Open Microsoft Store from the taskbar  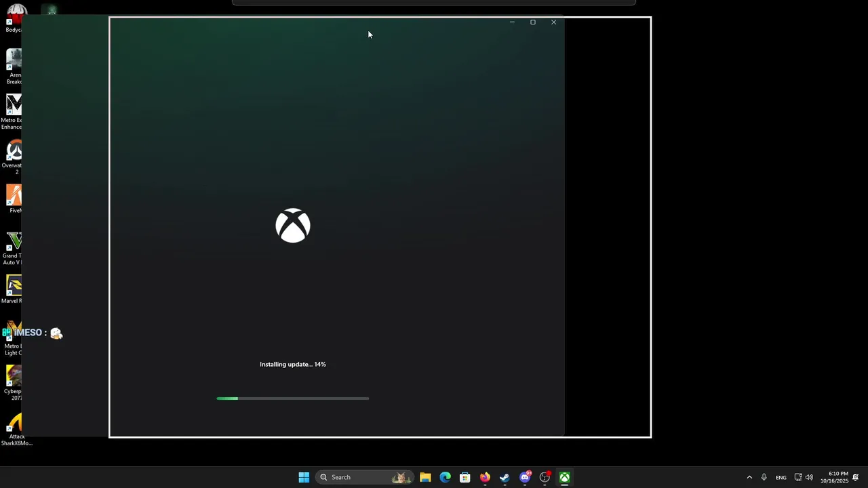click(x=465, y=477)
